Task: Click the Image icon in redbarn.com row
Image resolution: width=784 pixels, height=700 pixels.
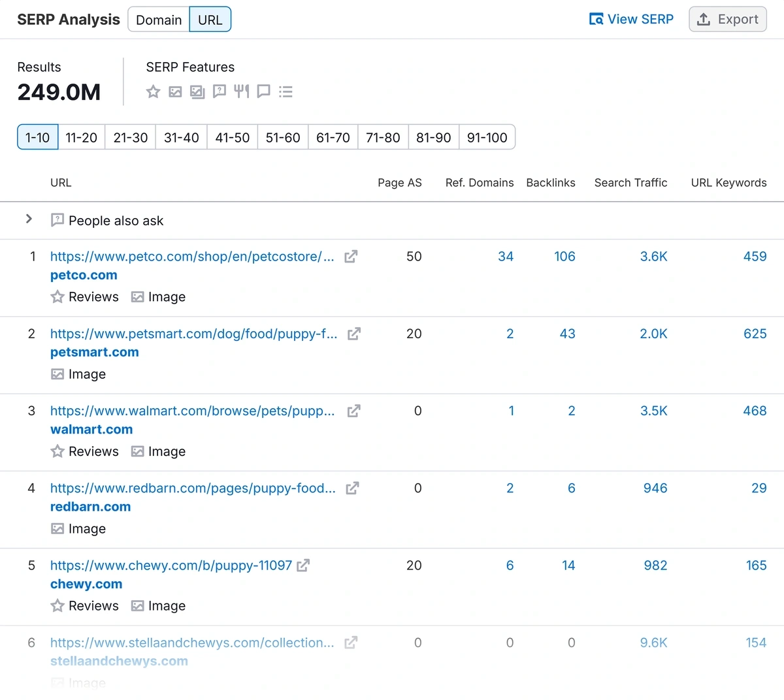Action: 57,528
